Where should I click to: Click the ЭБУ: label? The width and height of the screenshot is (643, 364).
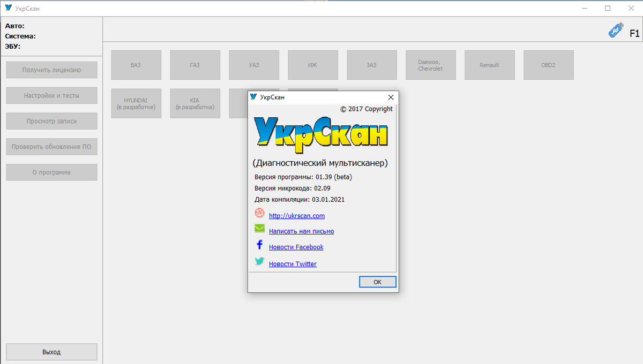13,46
